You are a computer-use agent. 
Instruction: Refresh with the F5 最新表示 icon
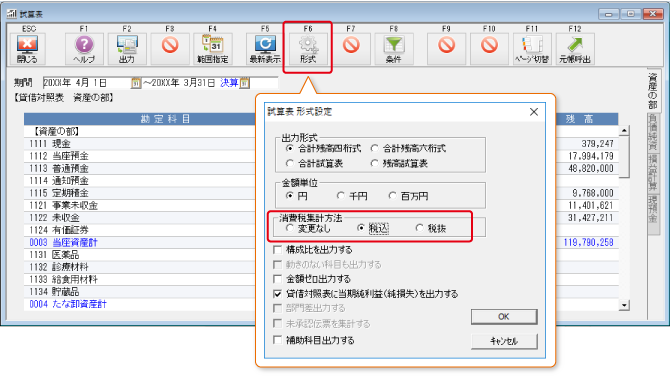(265, 49)
